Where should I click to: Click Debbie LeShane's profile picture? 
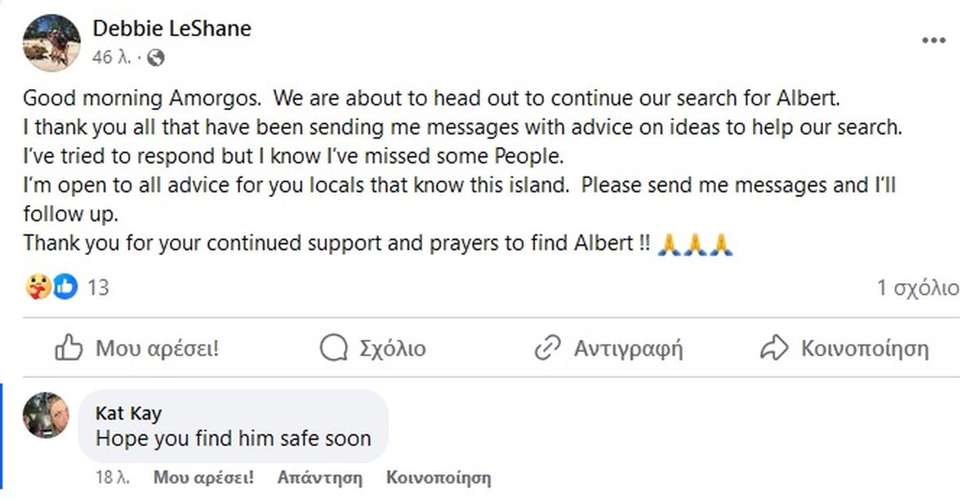coord(51,42)
